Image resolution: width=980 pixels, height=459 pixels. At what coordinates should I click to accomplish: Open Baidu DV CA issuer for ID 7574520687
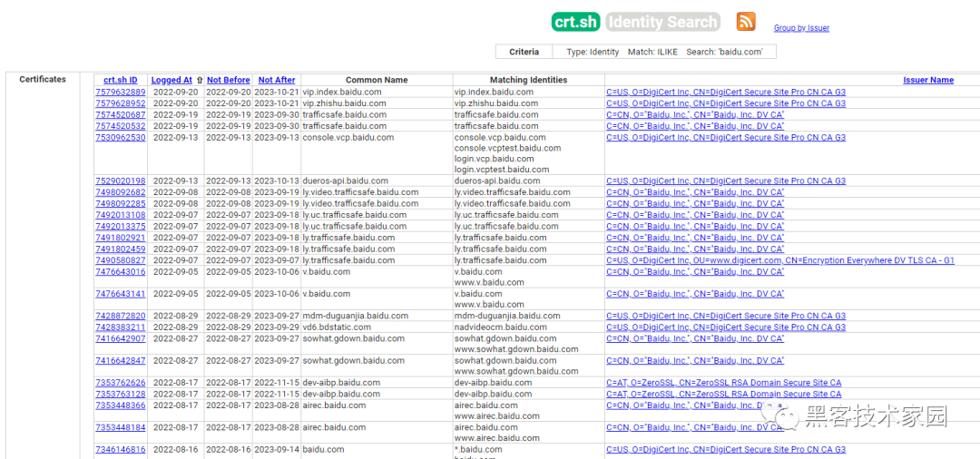tap(695, 115)
